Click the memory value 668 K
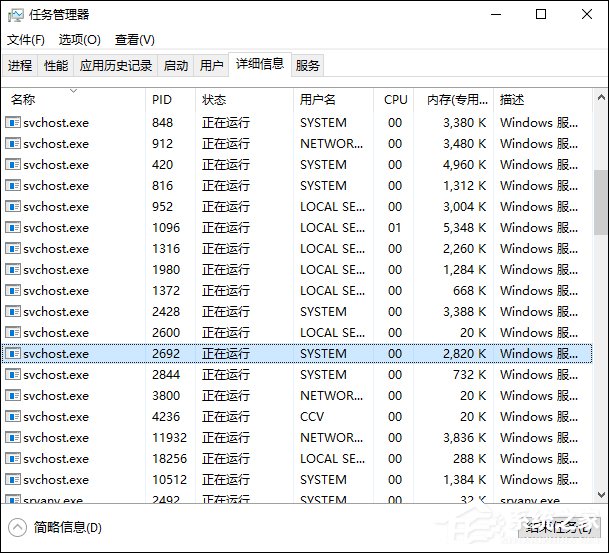609x553 pixels. [x=469, y=290]
